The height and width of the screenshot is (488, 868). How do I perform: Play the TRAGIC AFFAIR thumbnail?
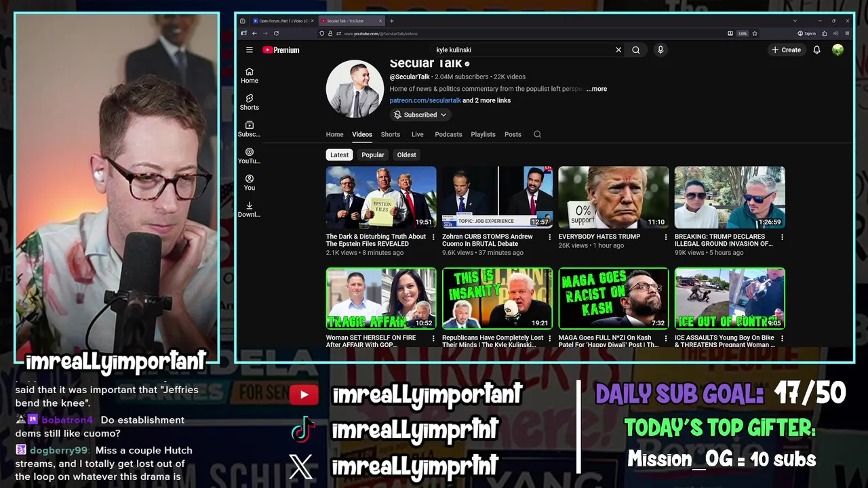tap(381, 298)
